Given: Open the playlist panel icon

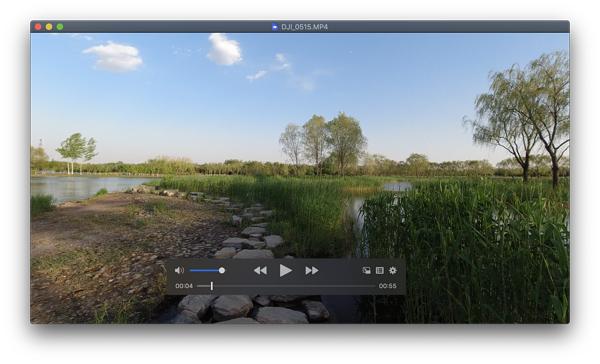Looking at the screenshot, I should (x=380, y=271).
